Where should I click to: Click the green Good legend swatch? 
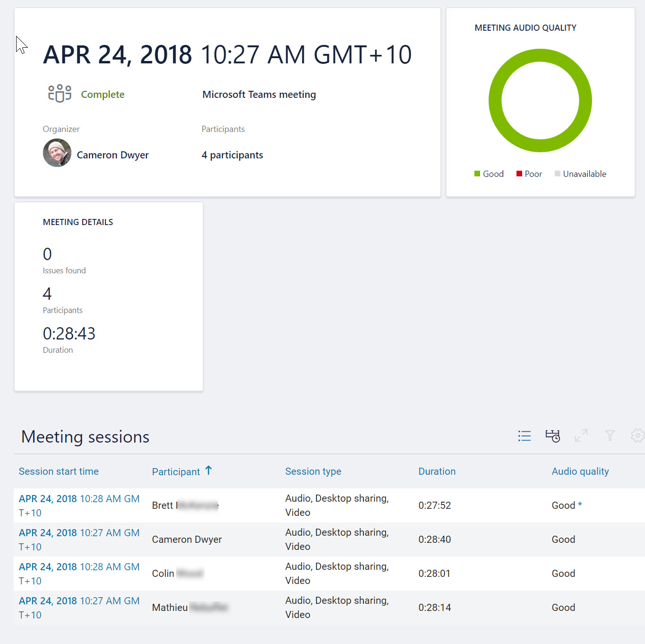coord(477,174)
